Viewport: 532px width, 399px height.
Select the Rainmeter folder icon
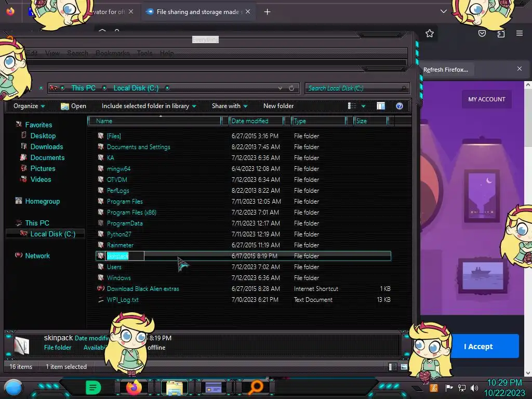pyautogui.click(x=101, y=245)
